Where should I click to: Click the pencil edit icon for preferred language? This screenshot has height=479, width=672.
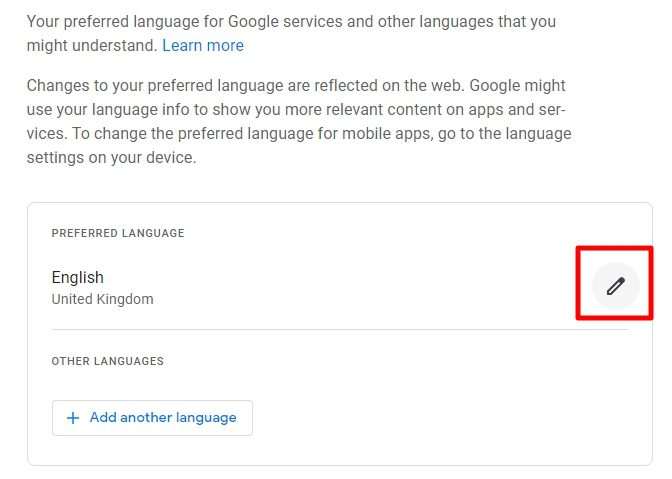(x=616, y=286)
